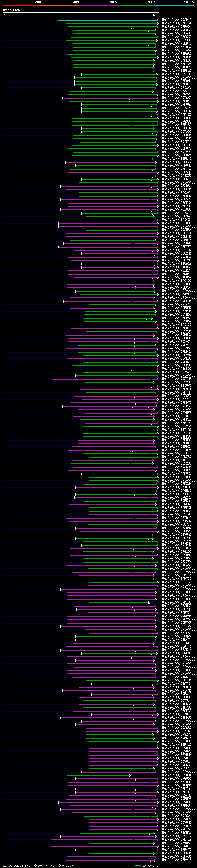Click UniRef100_A5BWM7 label
The height and width of the screenshot is (868, 197).
pyautogui.click(x=176, y=196)
